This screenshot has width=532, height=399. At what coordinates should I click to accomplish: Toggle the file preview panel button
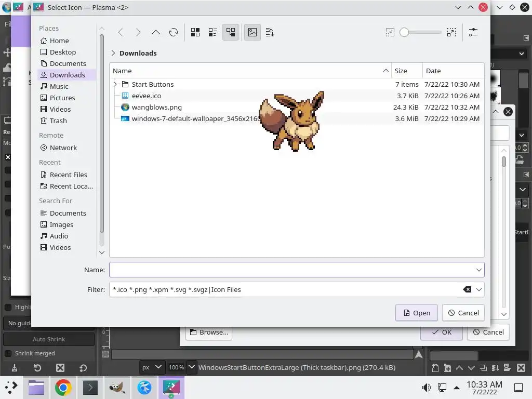click(252, 32)
